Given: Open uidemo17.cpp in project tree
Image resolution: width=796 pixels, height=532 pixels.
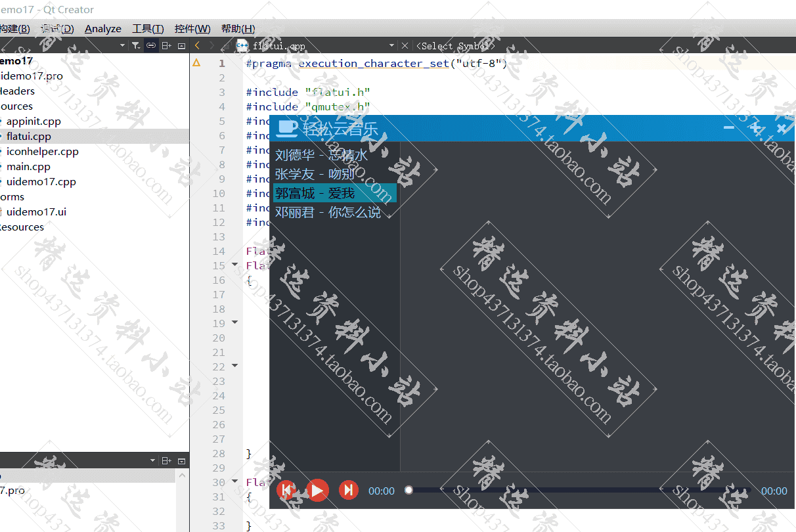Looking at the screenshot, I should tap(41, 181).
